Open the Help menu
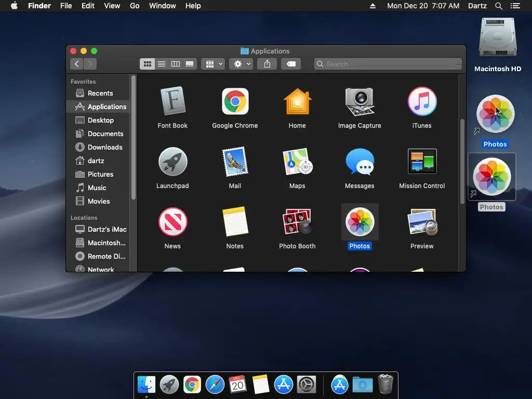532x399 pixels. click(x=193, y=6)
